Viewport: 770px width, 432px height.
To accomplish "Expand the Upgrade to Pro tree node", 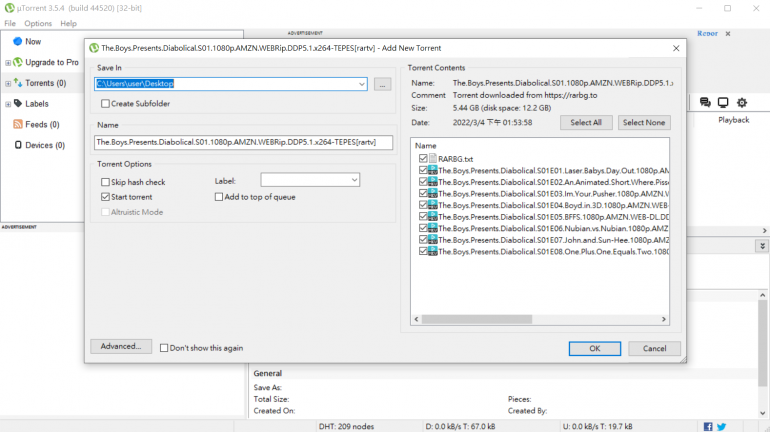I will pos(8,63).
